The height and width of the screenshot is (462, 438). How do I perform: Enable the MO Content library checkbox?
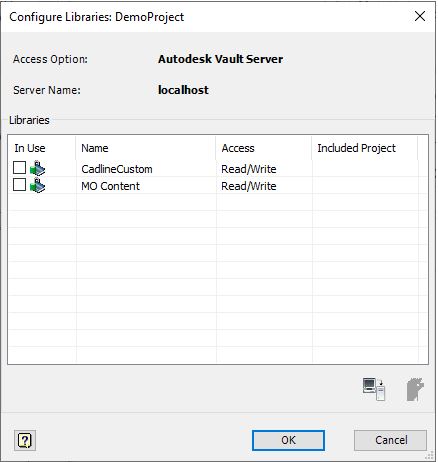click(x=19, y=185)
